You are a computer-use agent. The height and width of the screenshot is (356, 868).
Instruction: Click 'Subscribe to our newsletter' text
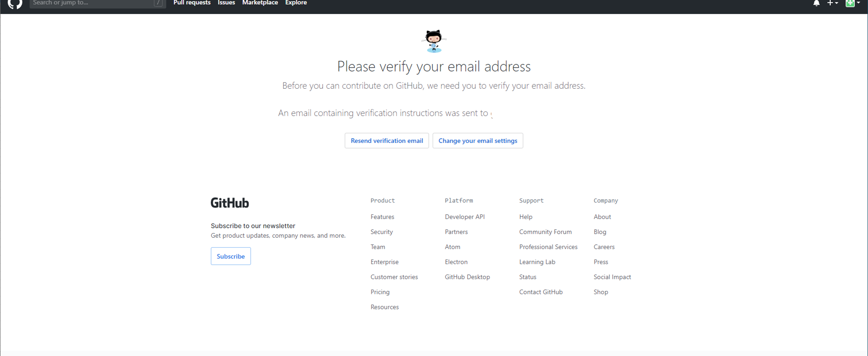pos(253,226)
